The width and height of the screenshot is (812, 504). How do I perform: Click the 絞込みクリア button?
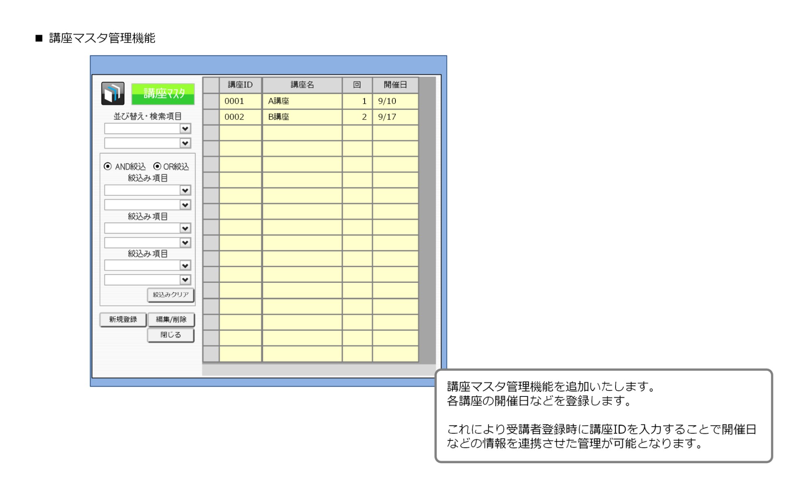[x=171, y=295]
